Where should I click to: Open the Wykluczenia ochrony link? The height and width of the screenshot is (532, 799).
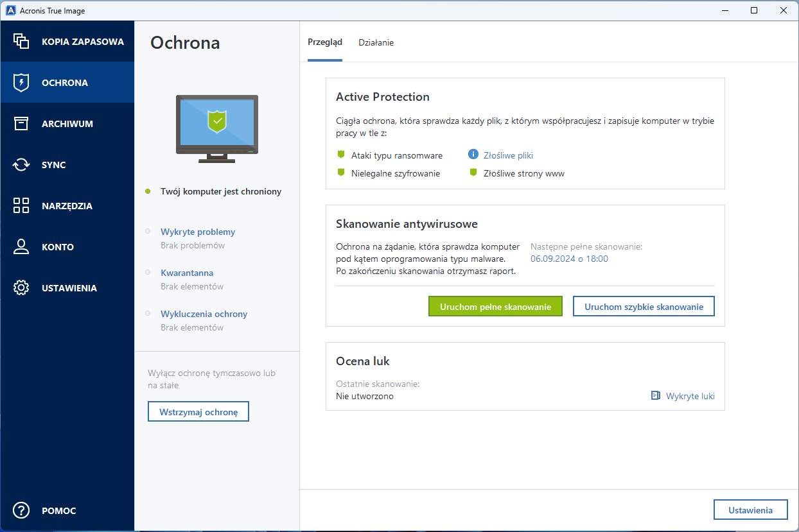[204, 314]
